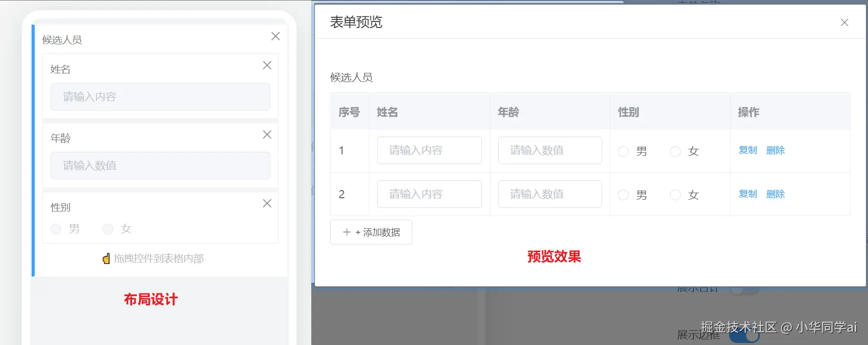The image size is (868, 345).
Task: Focus the 姓名 input in preview row 2
Action: click(x=429, y=194)
